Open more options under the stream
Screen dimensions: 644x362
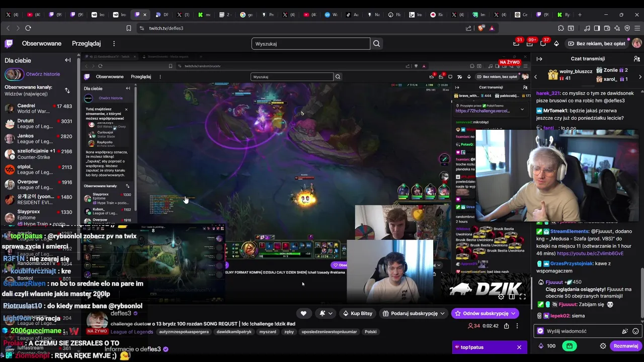517,326
